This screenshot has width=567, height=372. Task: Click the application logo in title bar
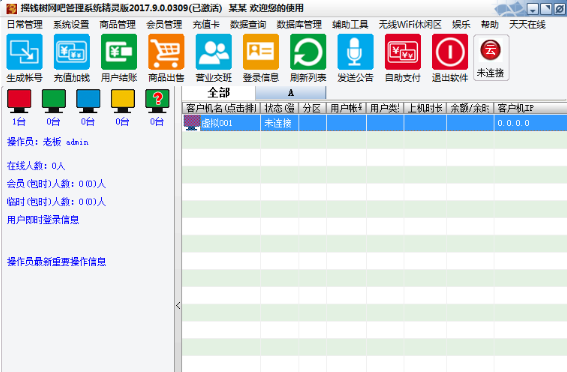[x=12, y=8]
